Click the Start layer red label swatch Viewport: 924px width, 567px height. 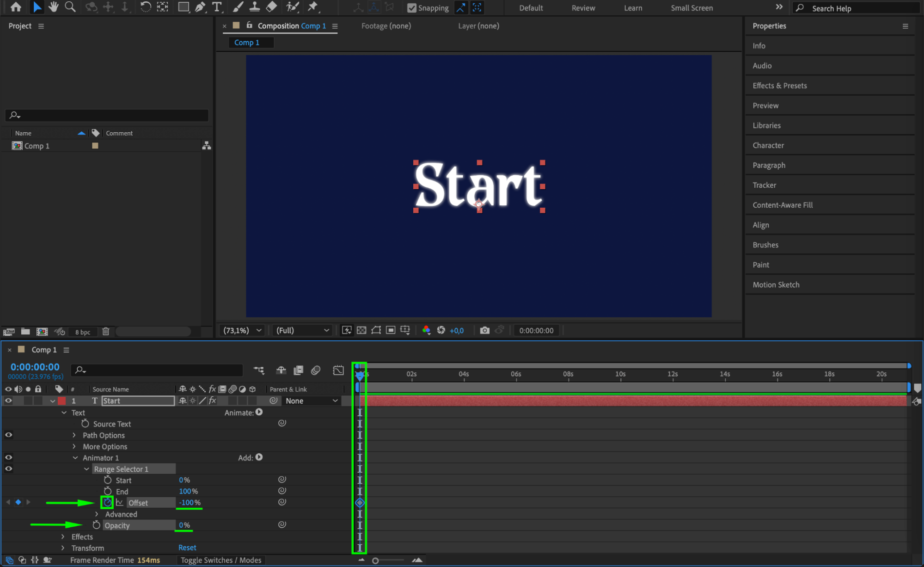pos(62,401)
